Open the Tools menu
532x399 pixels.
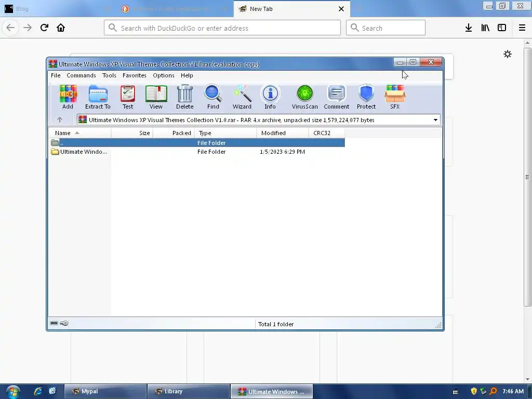[109, 75]
